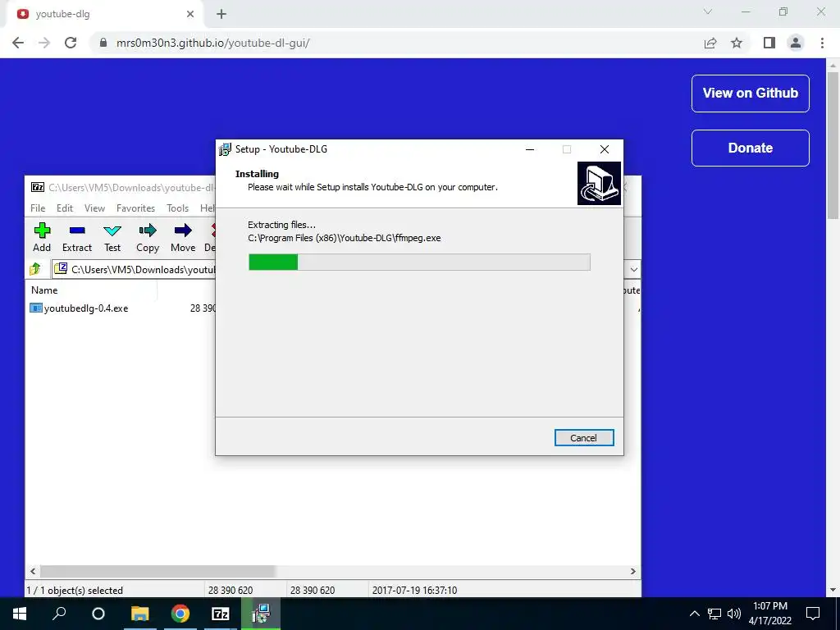Image resolution: width=840 pixels, height=630 pixels.
Task: Go up one folder level in 7-Zip
Action: (35, 269)
